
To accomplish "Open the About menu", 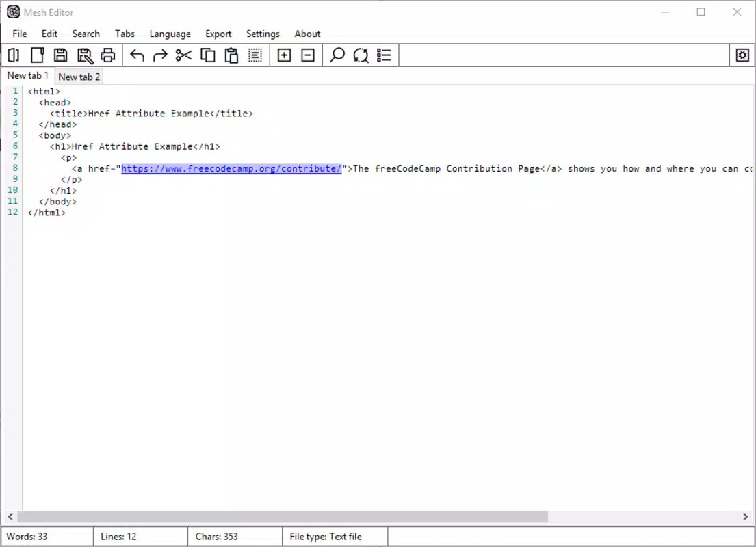I will tap(307, 34).
